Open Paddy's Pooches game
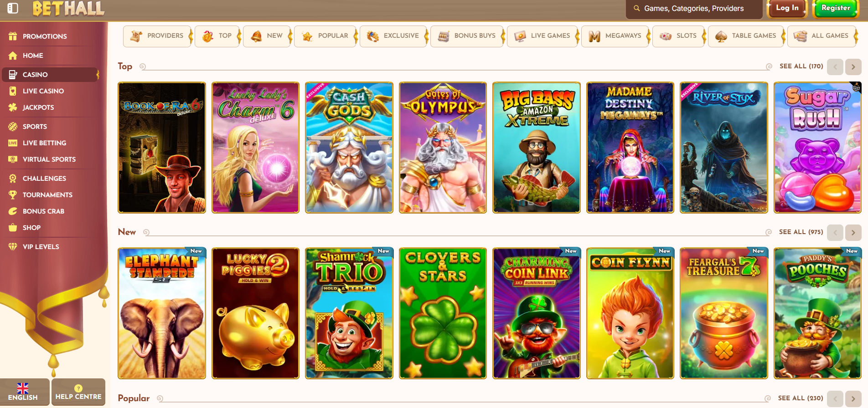 pos(817,313)
